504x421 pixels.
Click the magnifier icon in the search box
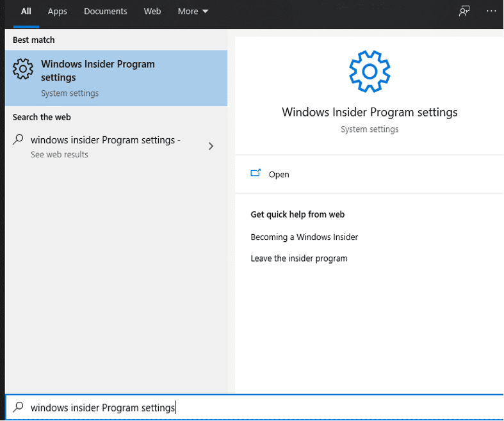19,407
